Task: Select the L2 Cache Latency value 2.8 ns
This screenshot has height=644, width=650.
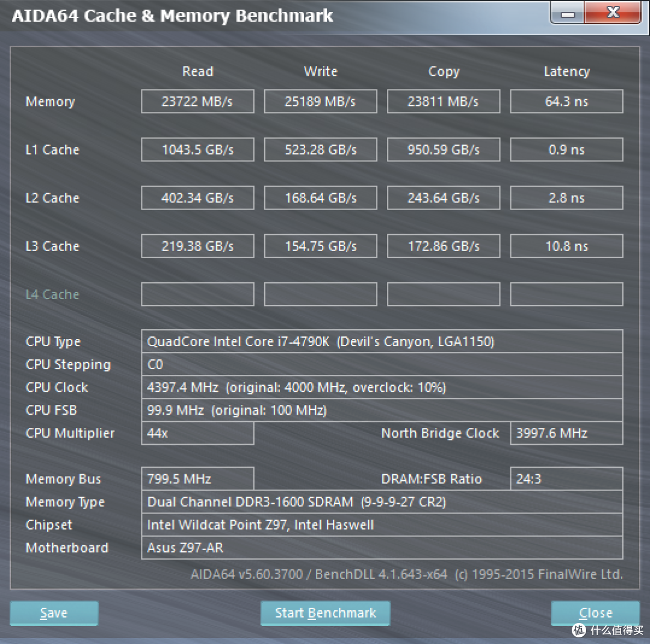Action: (566, 198)
